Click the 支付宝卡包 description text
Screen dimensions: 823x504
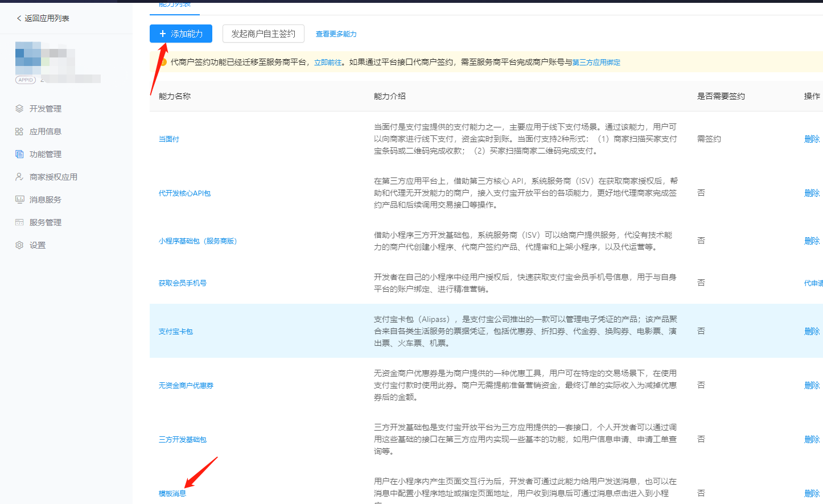[525, 331]
